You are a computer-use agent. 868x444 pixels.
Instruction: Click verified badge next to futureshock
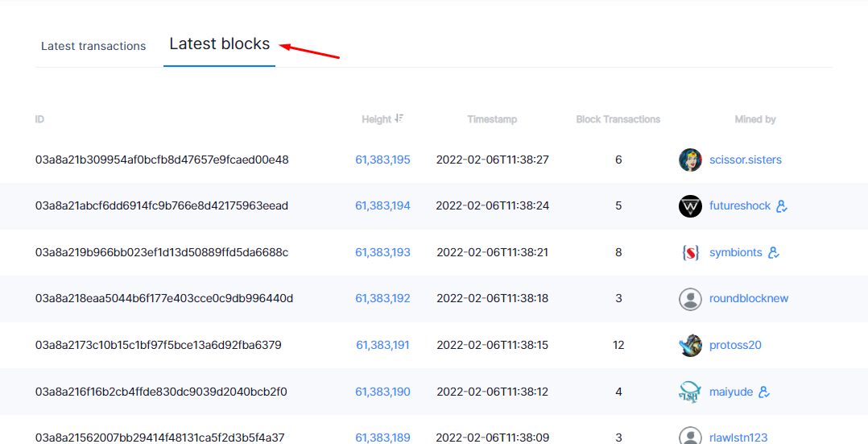click(782, 206)
